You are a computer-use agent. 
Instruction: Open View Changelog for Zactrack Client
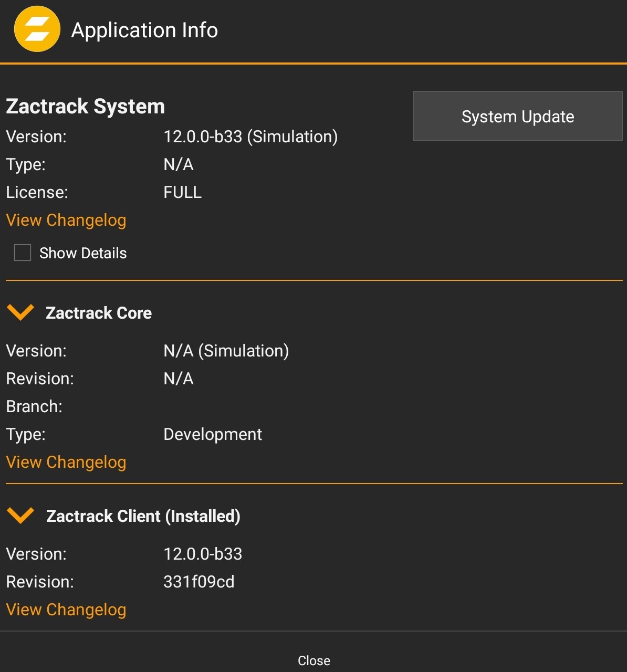click(66, 610)
